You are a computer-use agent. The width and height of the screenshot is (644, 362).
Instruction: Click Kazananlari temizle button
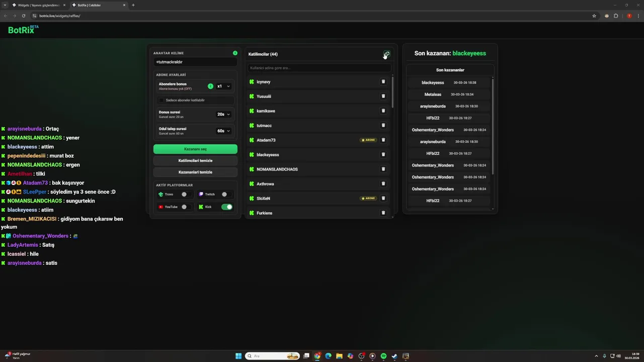(x=195, y=172)
